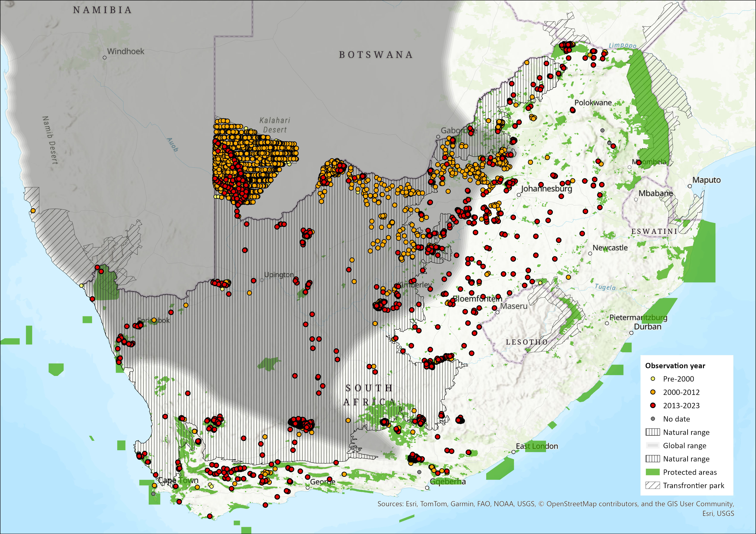Click the Observation year legend title
The width and height of the screenshot is (756, 534).
tap(675, 366)
